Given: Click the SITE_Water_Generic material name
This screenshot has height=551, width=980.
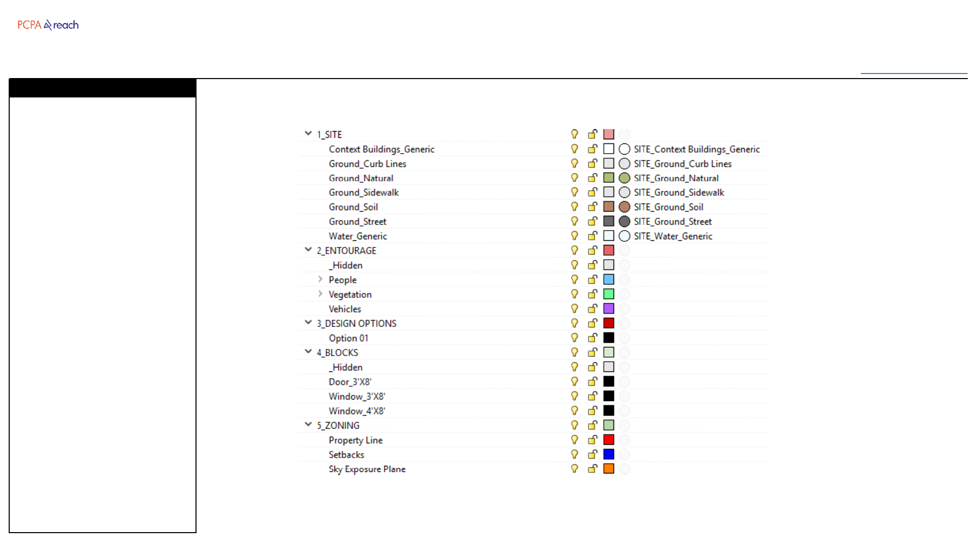Looking at the screenshot, I should [673, 236].
